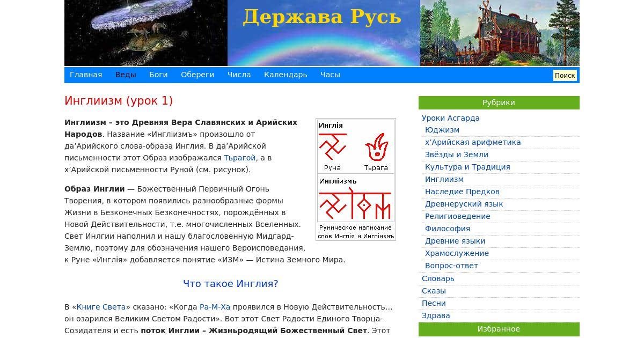Open the Юджизм sidebar link
Image resolution: width=644 pixels, height=338 pixels.
[442, 130]
